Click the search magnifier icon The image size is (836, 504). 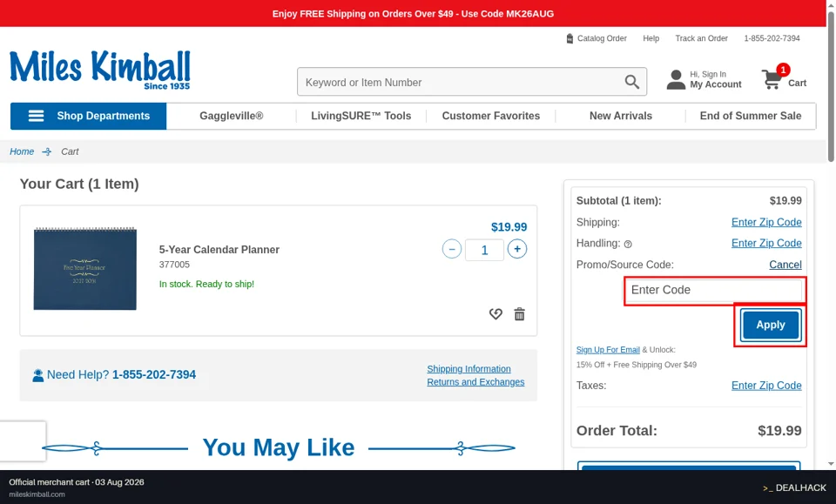pyautogui.click(x=632, y=82)
